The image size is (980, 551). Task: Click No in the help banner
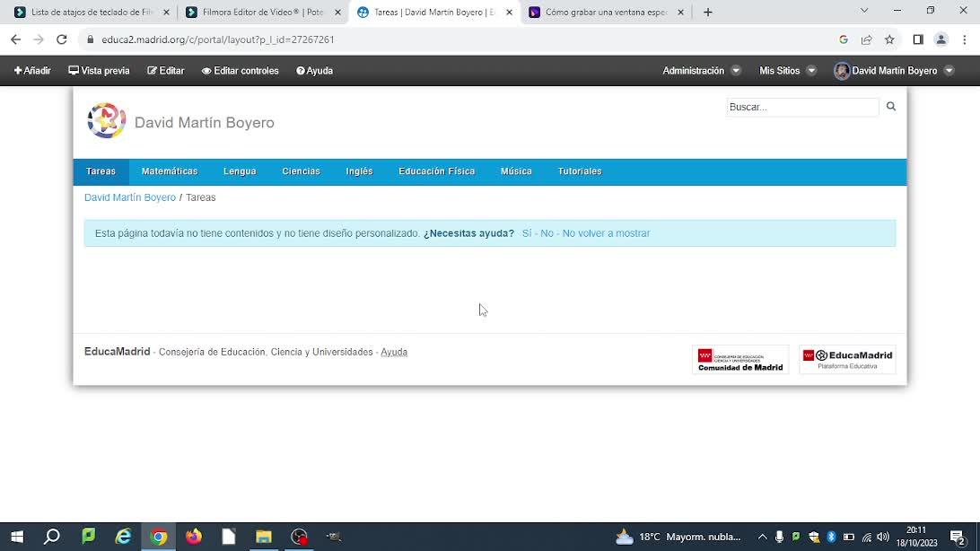[x=547, y=233]
